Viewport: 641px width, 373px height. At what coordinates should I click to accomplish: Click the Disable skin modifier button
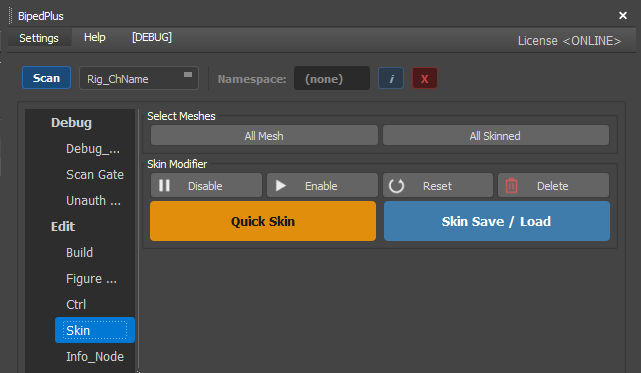tap(206, 186)
